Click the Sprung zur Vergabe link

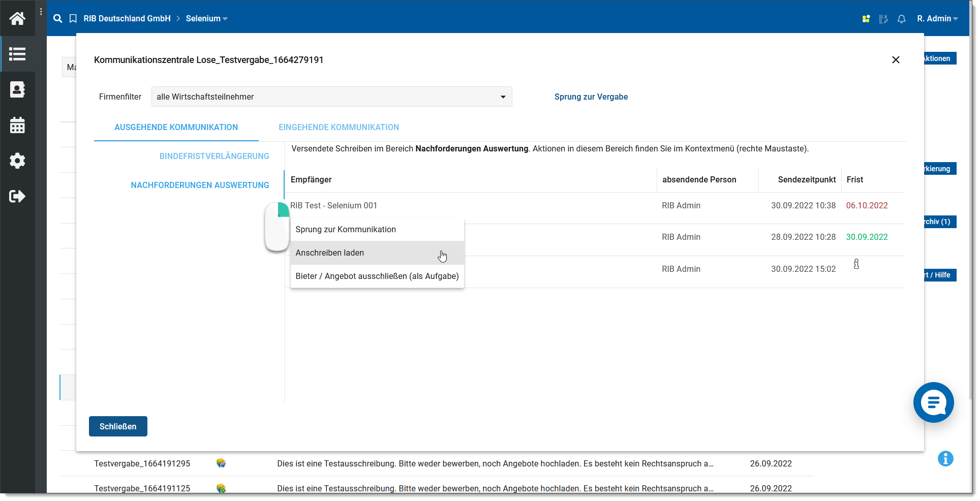(x=591, y=97)
